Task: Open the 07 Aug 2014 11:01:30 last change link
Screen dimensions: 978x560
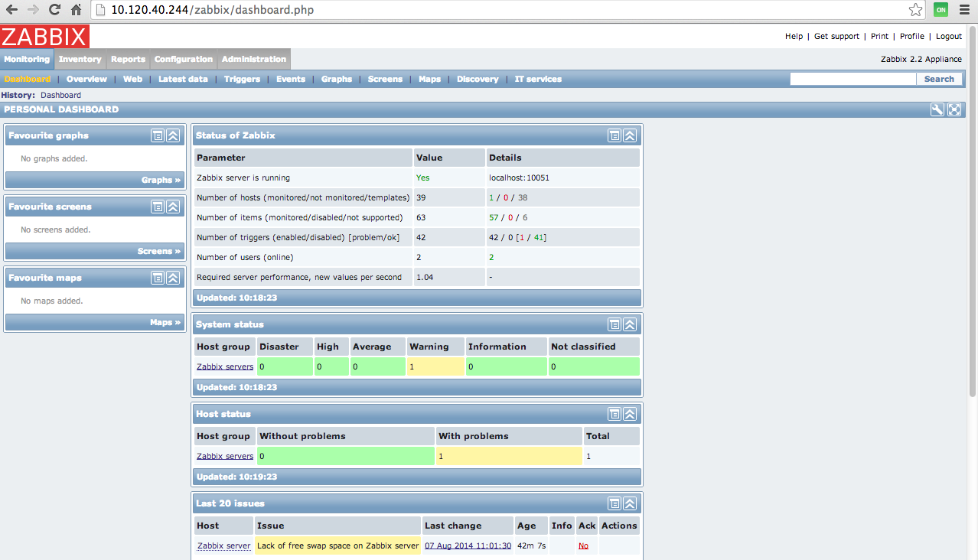Action: pyautogui.click(x=468, y=545)
